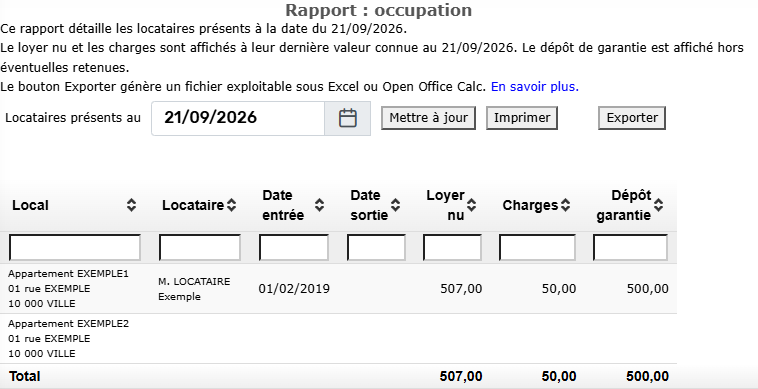Viewport: 758px width, 389px height.
Task: Sort by Date entrée column arrows
Action: point(320,205)
